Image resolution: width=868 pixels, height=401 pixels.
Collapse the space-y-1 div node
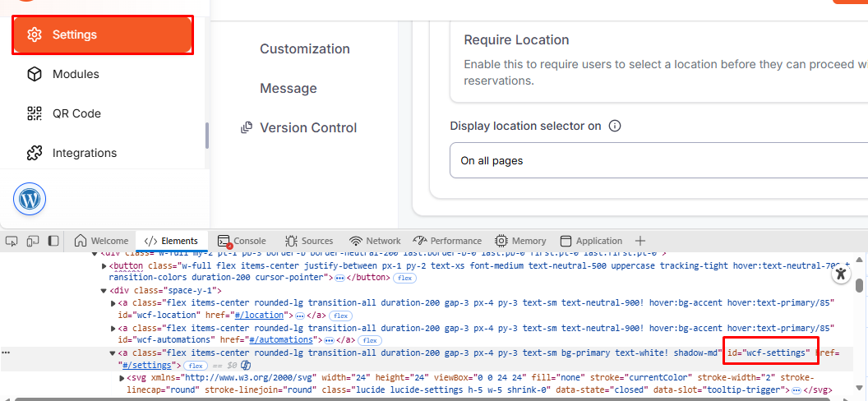coord(104,291)
